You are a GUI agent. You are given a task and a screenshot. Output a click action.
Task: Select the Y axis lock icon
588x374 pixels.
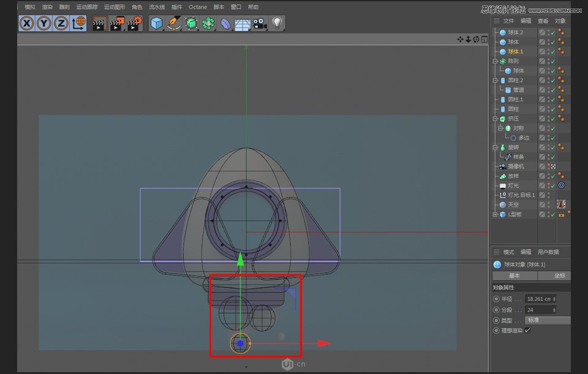[43, 23]
